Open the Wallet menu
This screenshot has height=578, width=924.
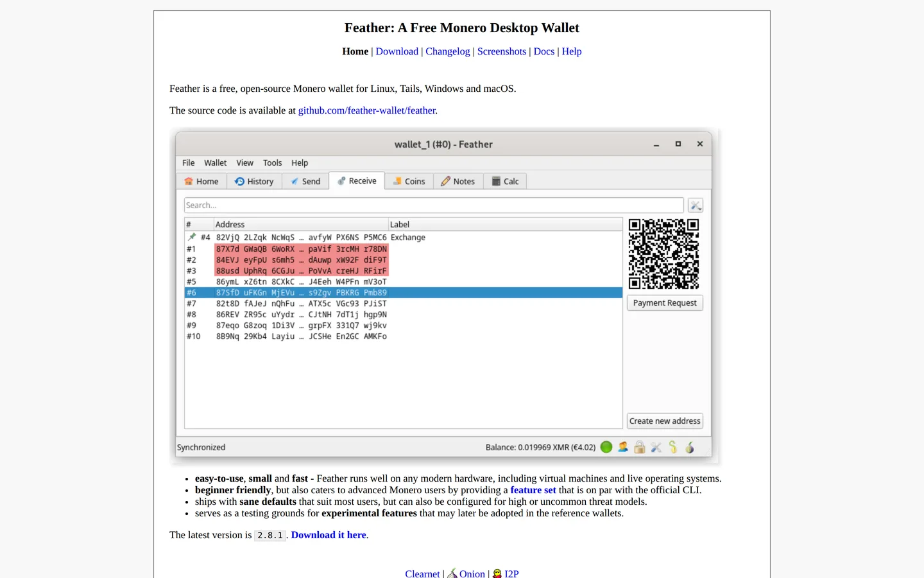click(x=216, y=163)
